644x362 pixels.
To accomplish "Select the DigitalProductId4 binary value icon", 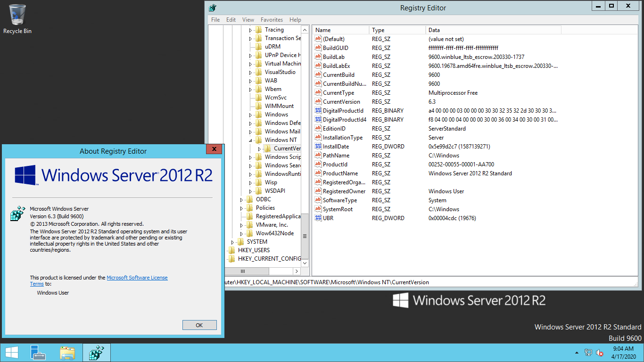I will click(x=318, y=120).
